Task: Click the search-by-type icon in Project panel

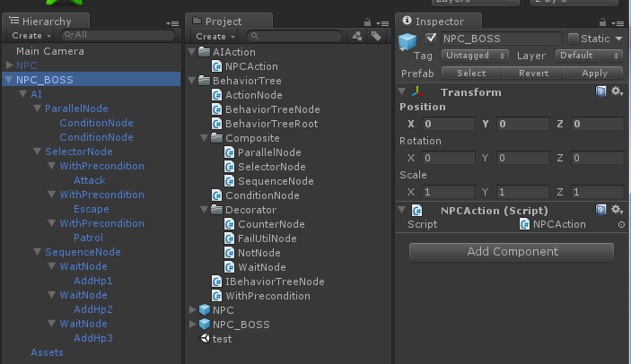Action: click(x=357, y=36)
